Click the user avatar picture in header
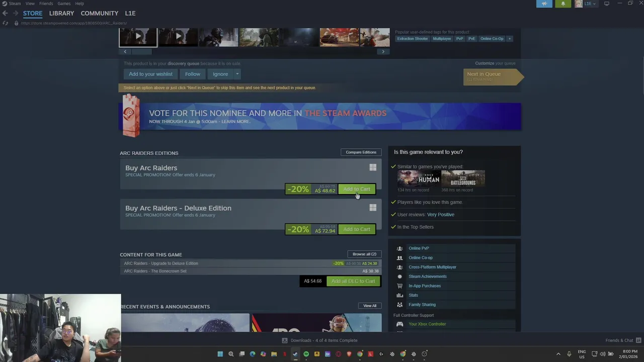 click(x=579, y=4)
